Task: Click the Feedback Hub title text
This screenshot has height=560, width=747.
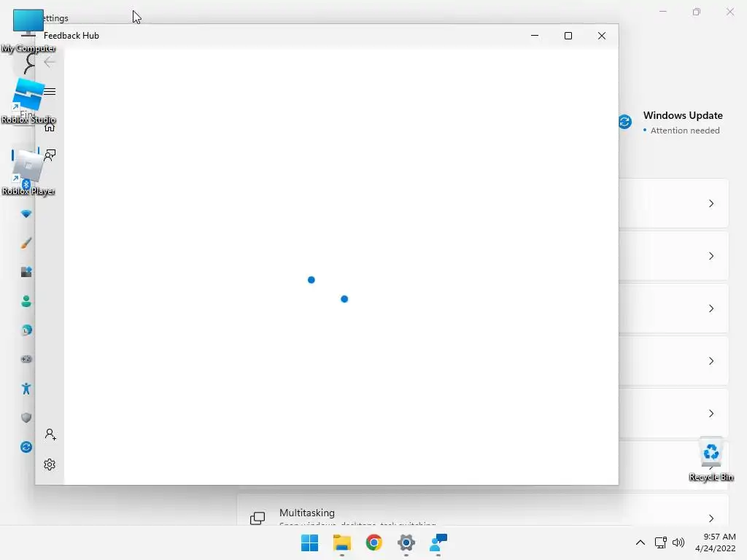Action: click(x=71, y=36)
